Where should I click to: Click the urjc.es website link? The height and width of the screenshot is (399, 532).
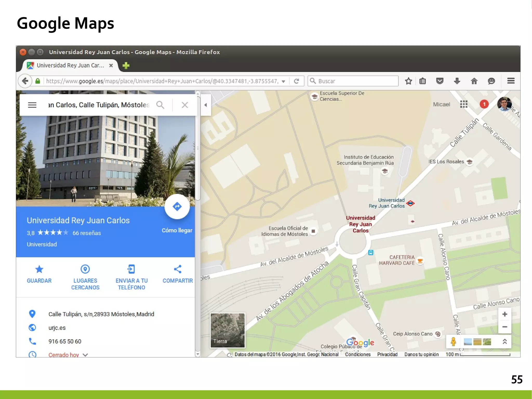click(57, 328)
